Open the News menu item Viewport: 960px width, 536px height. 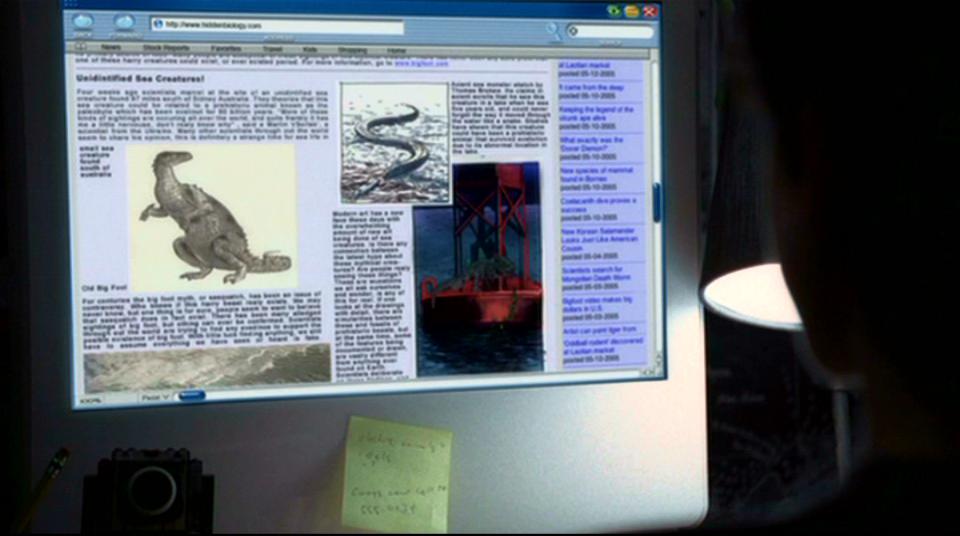click(x=111, y=48)
